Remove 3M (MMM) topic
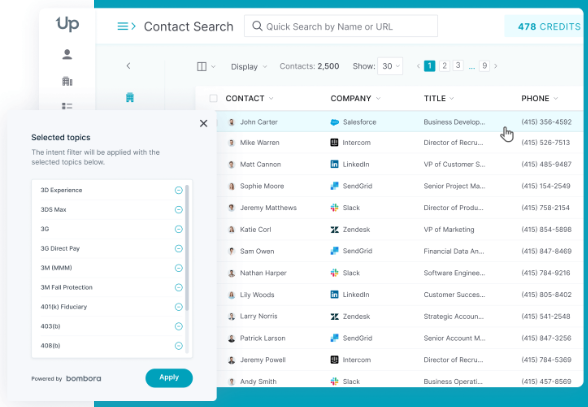 (178, 268)
